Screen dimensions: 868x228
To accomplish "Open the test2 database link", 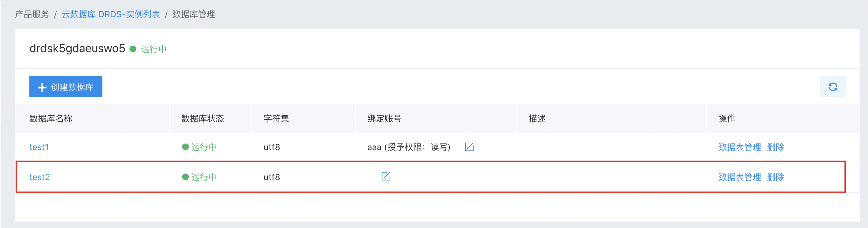I will 39,177.
